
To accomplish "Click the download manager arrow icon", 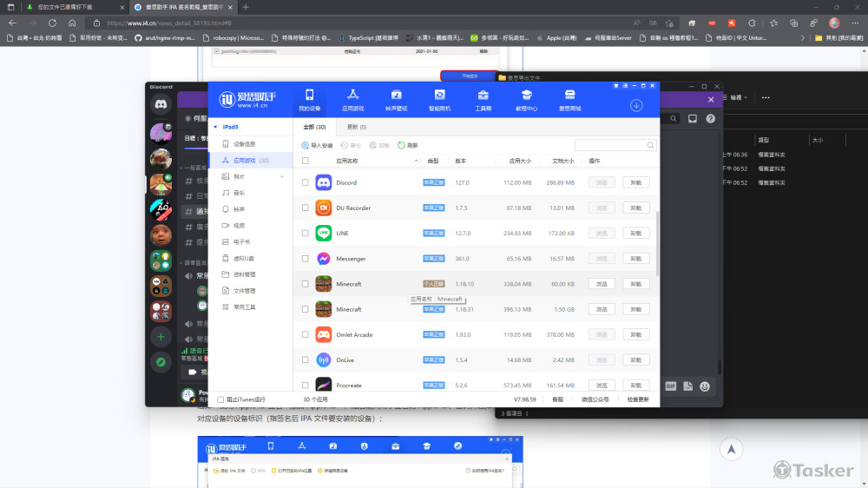I will (636, 105).
